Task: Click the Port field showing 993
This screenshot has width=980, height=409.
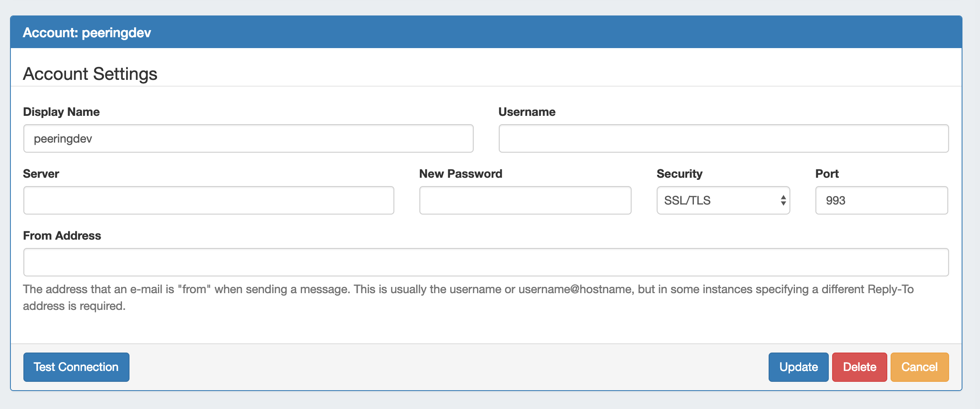Action: pyautogui.click(x=881, y=200)
